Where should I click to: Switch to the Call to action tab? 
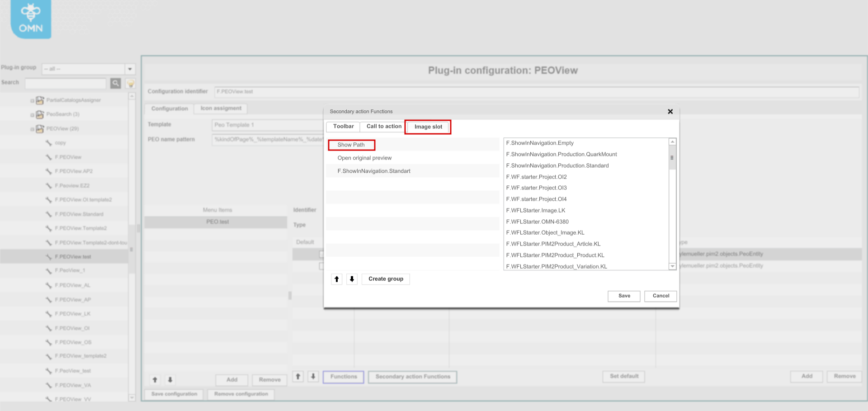tap(382, 127)
